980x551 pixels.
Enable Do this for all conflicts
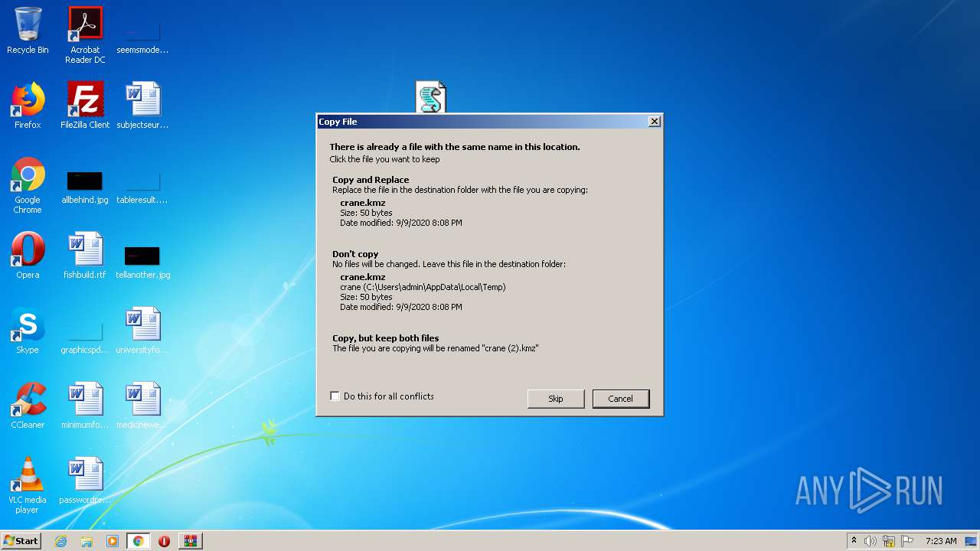(x=335, y=396)
